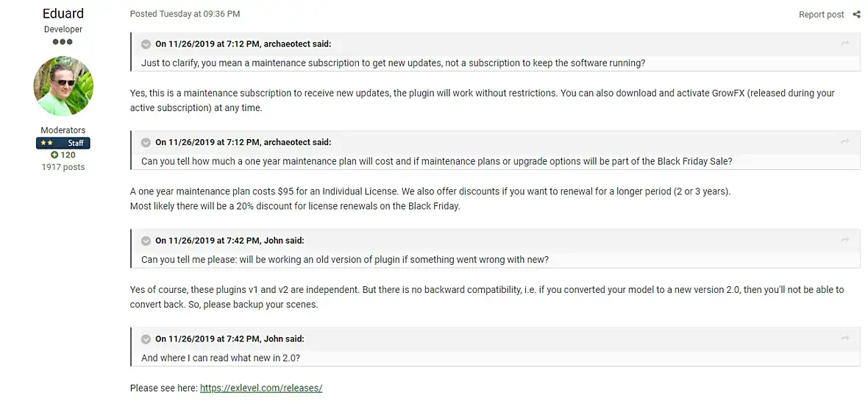This screenshot has height=404, width=868.
Task: Click the Moderators group label
Action: pos(63,130)
